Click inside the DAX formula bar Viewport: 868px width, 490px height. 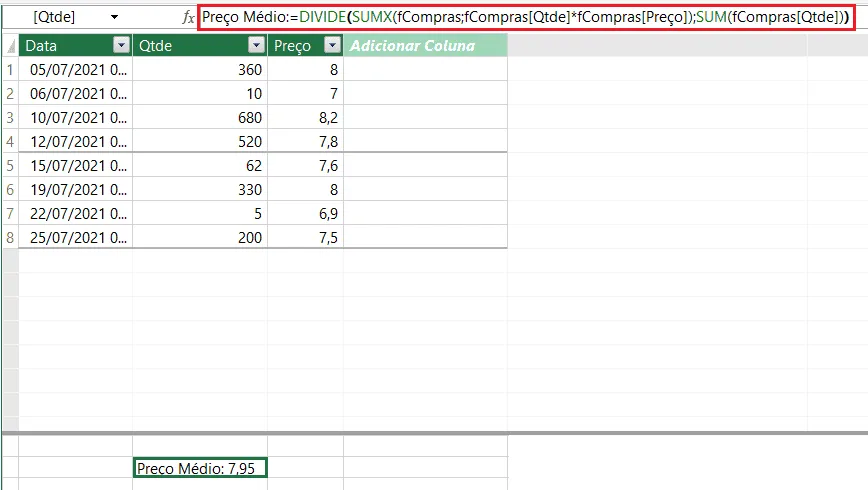click(x=526, y=17)
